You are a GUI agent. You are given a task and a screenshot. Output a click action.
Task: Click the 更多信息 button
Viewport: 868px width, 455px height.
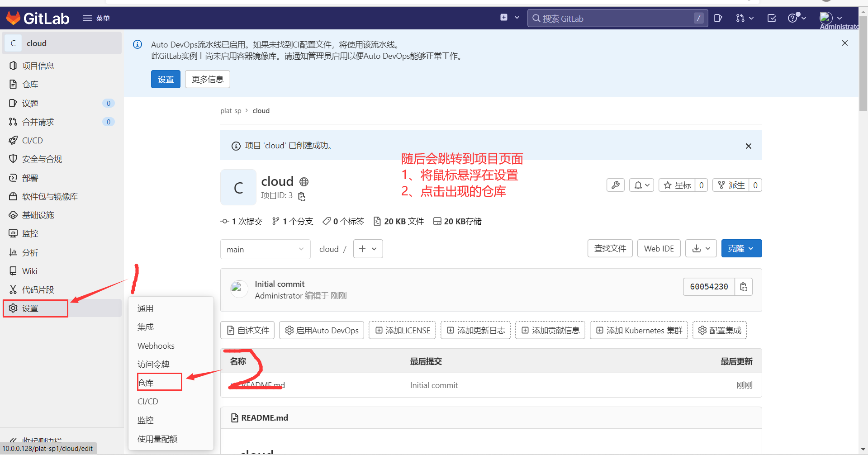(x=207, y=79)
